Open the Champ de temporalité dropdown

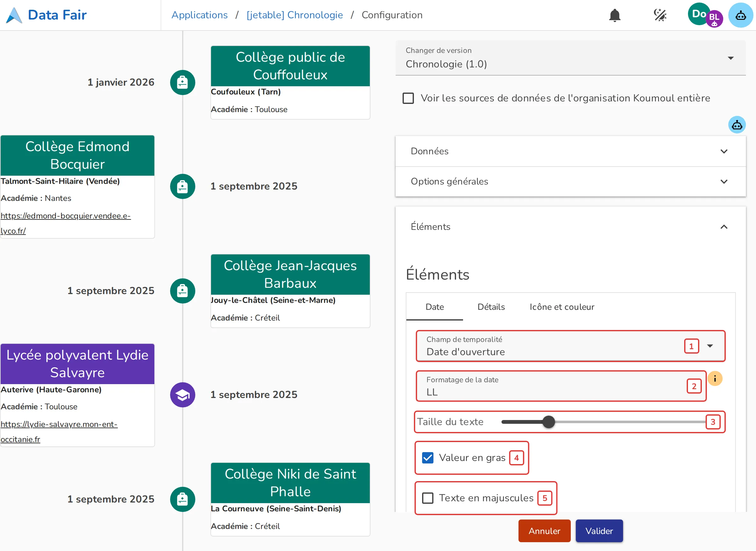pyautogui.click(x=570, y=346)
